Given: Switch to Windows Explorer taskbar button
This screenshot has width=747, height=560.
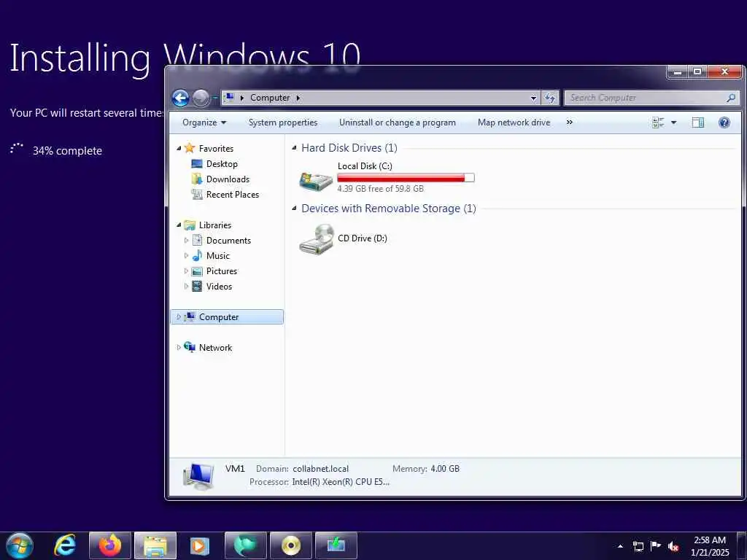Looking at the screenshot, I should pyautogui.click(x=155, y=545).
